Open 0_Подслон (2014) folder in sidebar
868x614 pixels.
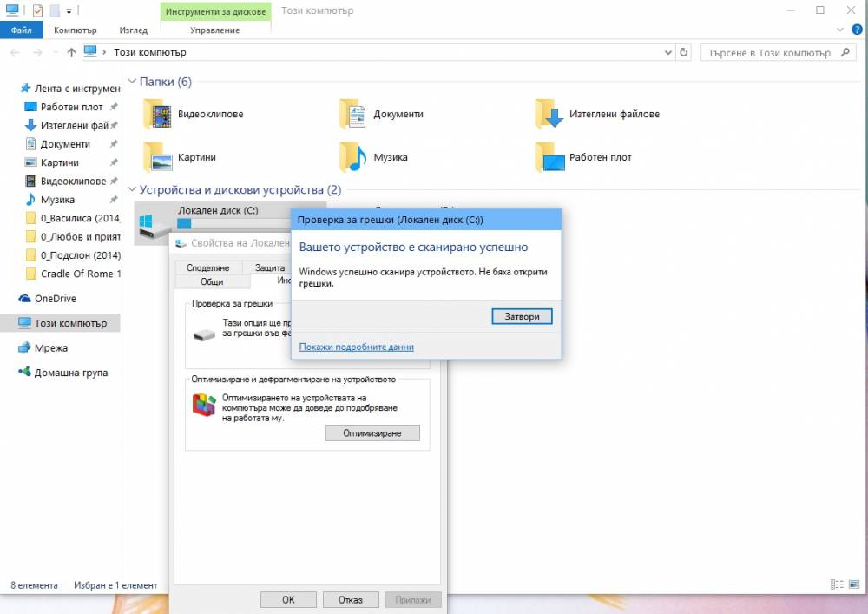pos(73,255)
